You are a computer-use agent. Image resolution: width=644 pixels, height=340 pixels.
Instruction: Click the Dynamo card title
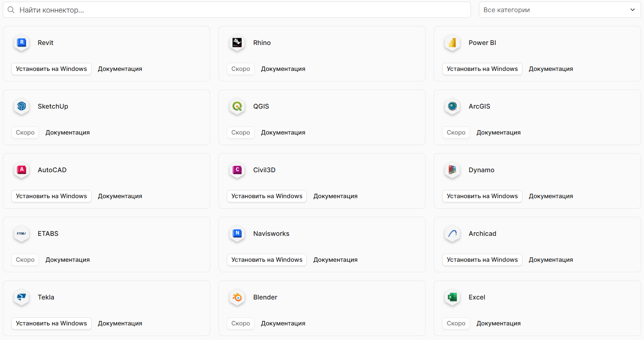(481, 170)
